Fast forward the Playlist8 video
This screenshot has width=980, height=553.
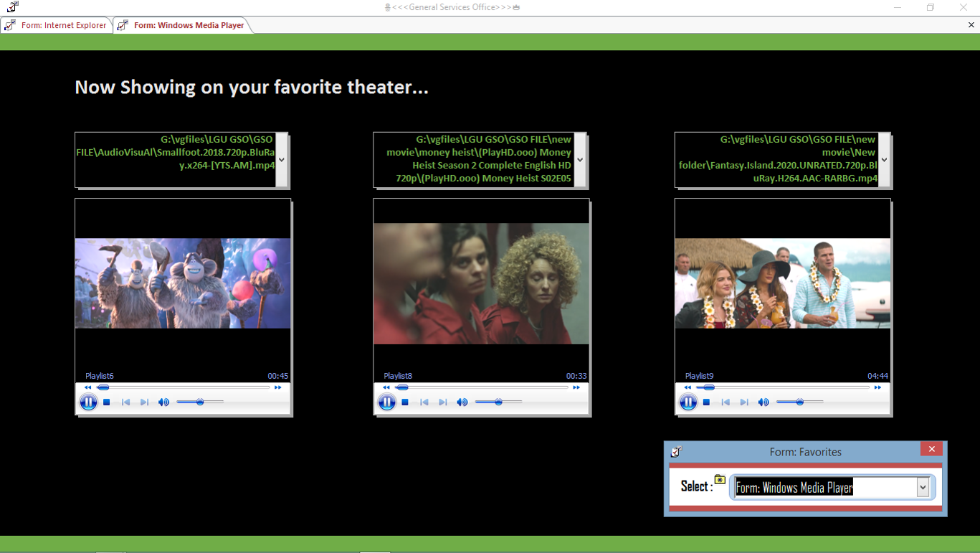click(576, 387)
